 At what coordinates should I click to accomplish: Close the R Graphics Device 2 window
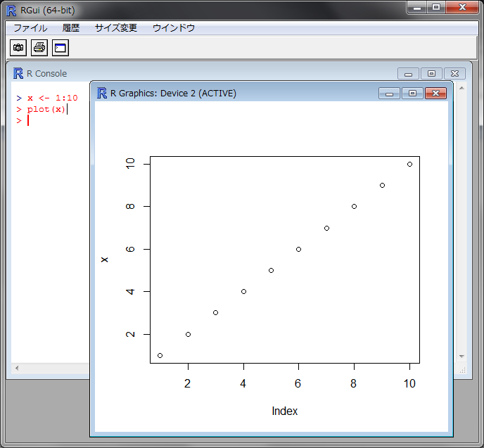tap(436, 94)
